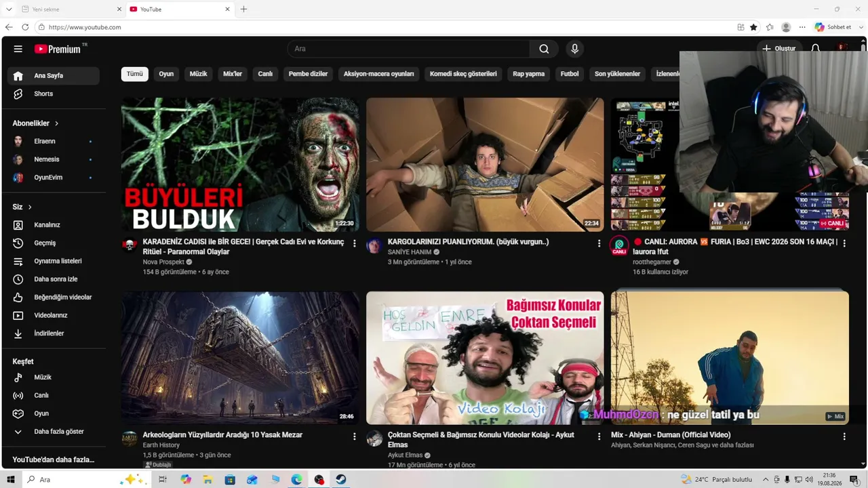The image size is (868, 488).
Task: Open Nova Prospekt channel avatar
Action: pyautogui.click(x=130, y=245)
